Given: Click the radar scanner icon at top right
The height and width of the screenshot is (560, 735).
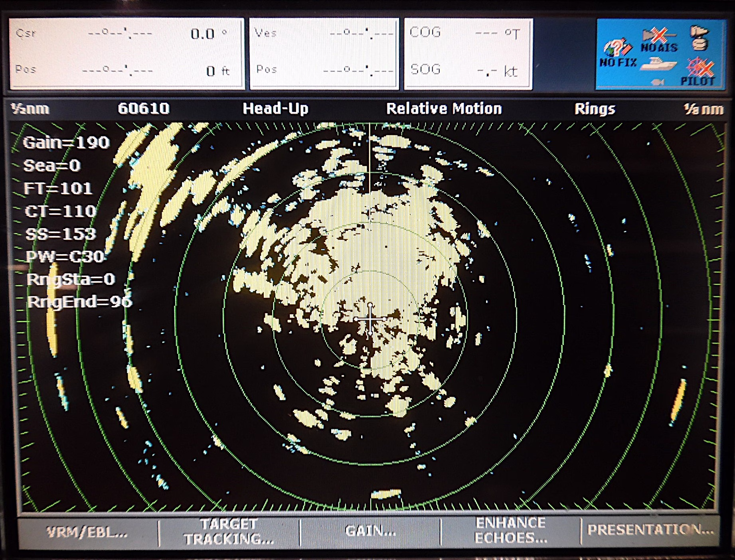Looking at the screenshot, I should coord(699,37).
